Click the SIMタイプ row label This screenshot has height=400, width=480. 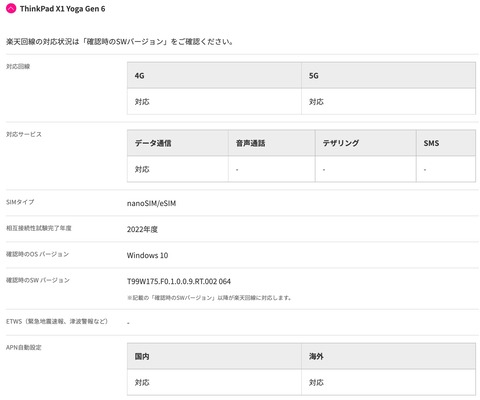point(20,202)
